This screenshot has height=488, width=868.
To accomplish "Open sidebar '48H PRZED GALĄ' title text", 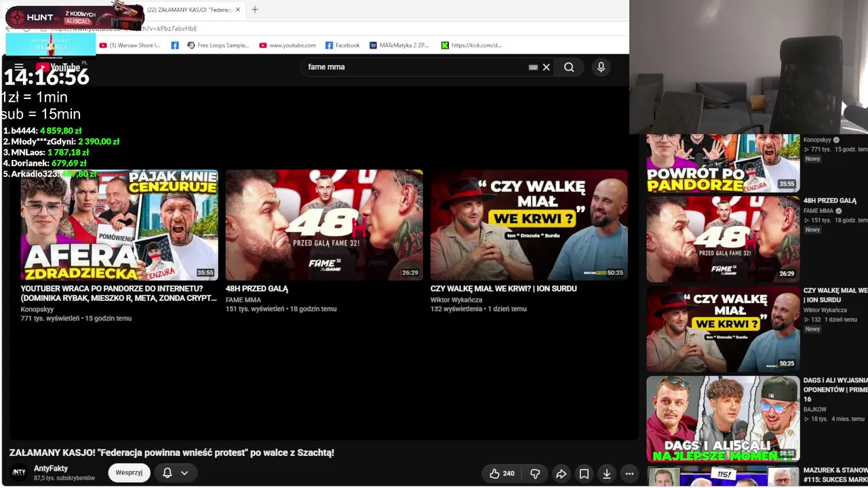I will coord(830,201).
